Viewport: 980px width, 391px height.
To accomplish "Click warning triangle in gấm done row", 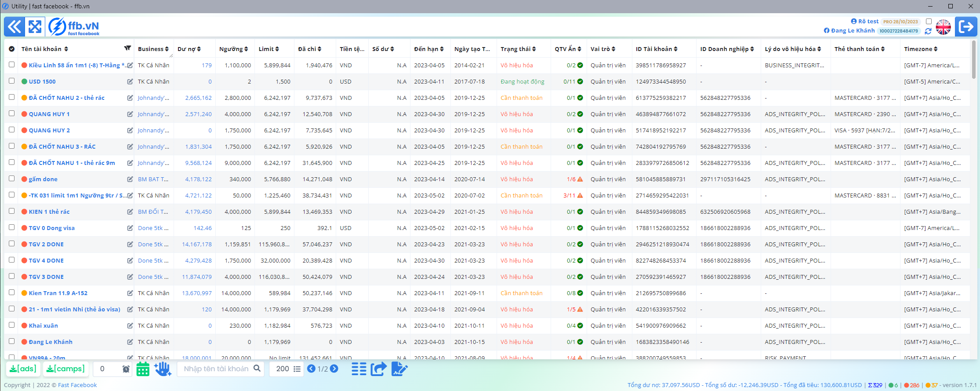I will (580, 179).
